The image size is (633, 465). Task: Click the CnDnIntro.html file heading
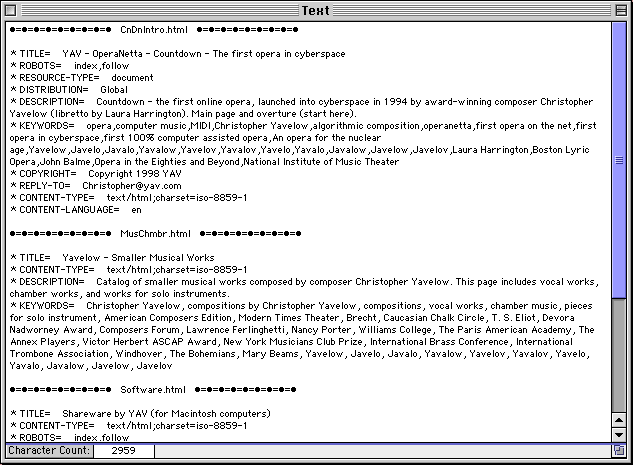154,29
